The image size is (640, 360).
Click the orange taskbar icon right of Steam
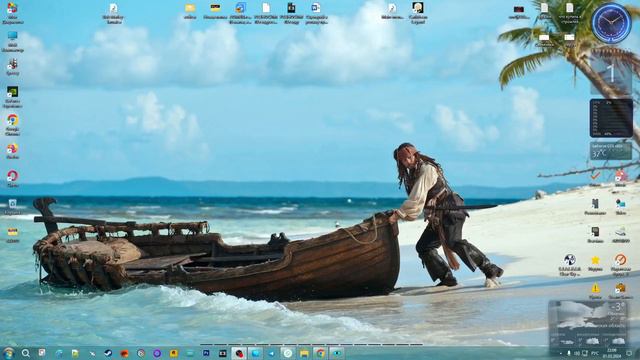pyautogui.click(x=124, y=353)
